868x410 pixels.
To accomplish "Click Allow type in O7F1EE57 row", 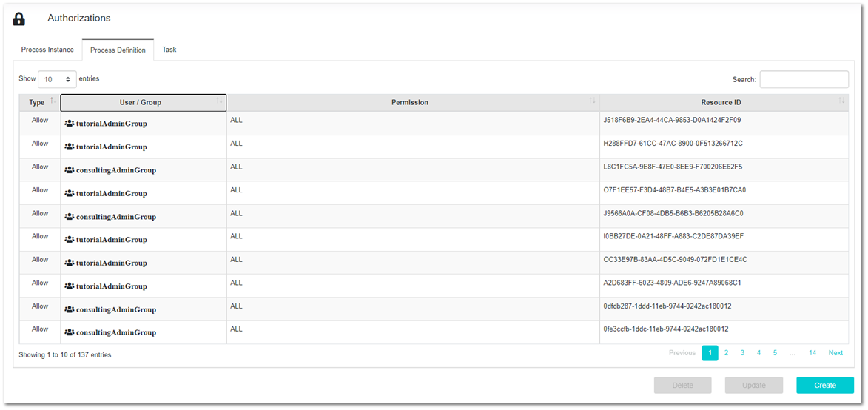I will pyautogui.click(x=40, y=189).
